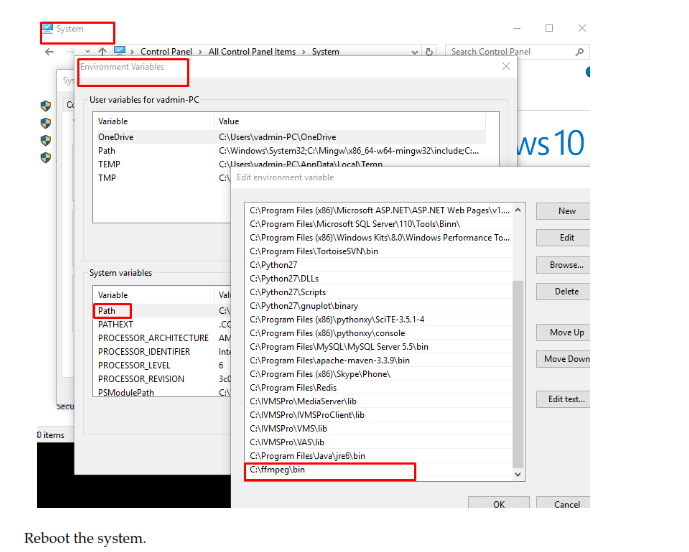Screen dimensions: 689x552
Task: Open the address bar history dropdown
Action: (x=414, y=52)
